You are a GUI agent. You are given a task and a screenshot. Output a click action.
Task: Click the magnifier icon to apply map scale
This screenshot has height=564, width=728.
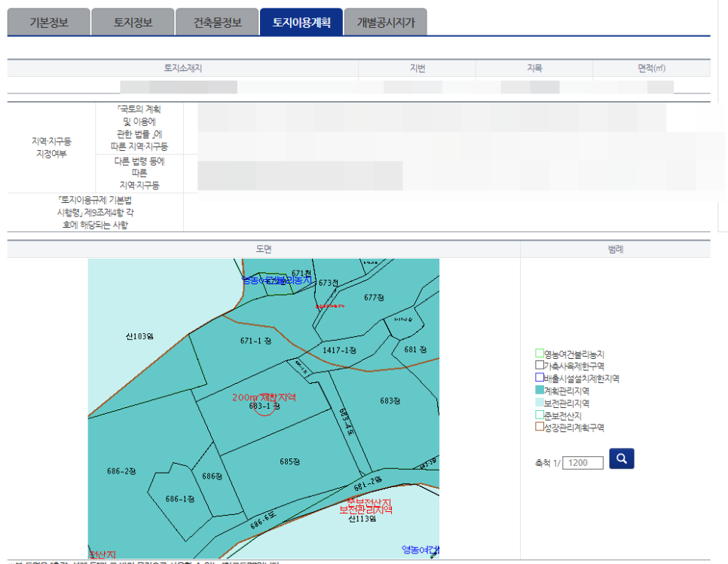coord(621,458)
